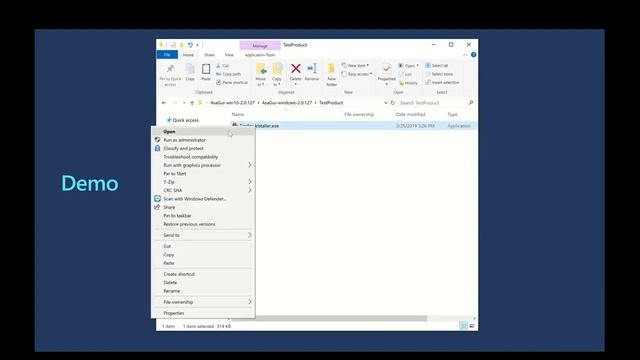Click the Rename ribbon icon
The width and height of the screenshot is (640, 360).
pos(312,69)
